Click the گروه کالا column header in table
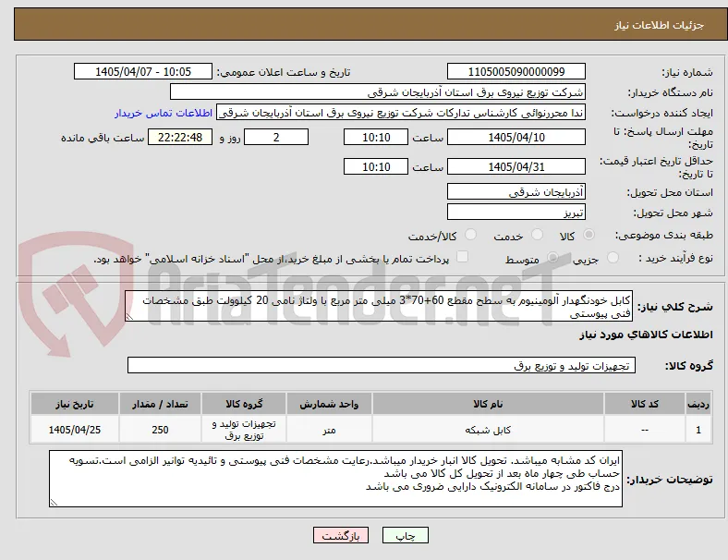728x560 pixels. click(x=244, y=404)
